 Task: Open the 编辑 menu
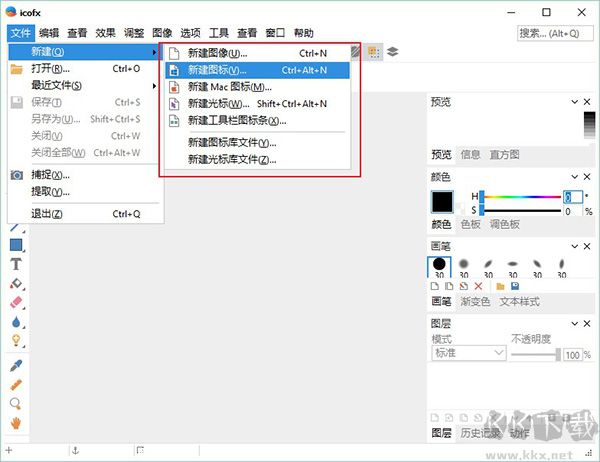coord(49,33)
